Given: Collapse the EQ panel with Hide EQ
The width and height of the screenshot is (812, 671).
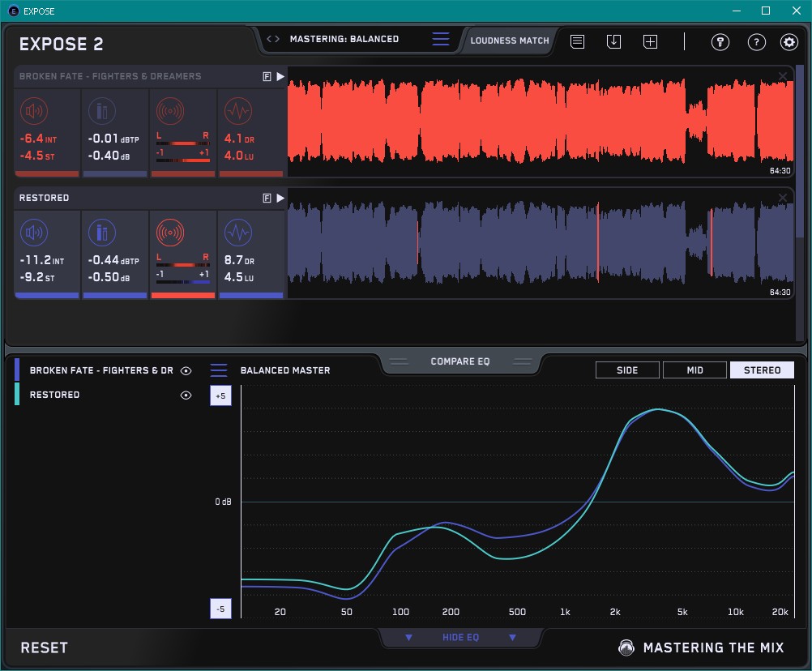Looking at the screenshot, I should coord(460,638).
